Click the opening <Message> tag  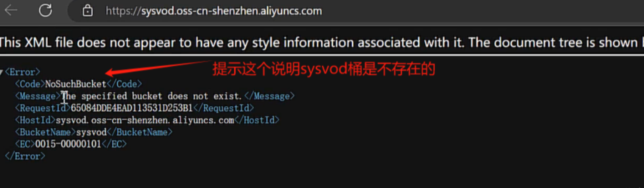click(38, 96)
